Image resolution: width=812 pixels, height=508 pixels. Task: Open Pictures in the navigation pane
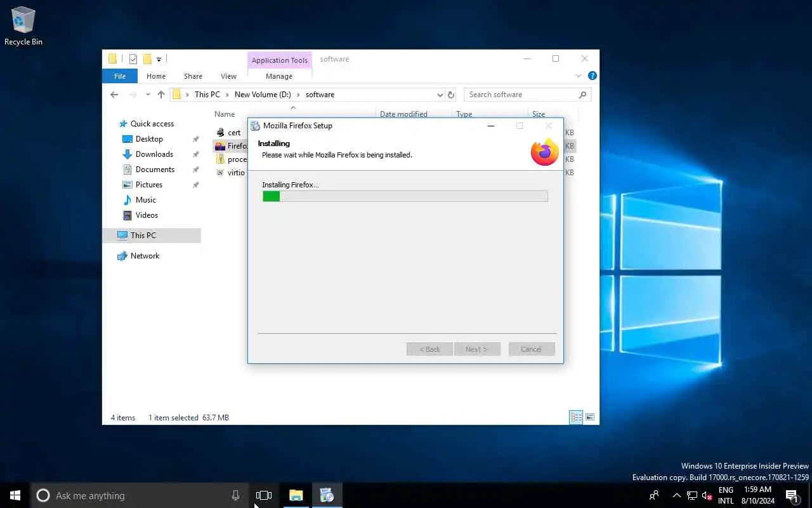pos(149,185)
